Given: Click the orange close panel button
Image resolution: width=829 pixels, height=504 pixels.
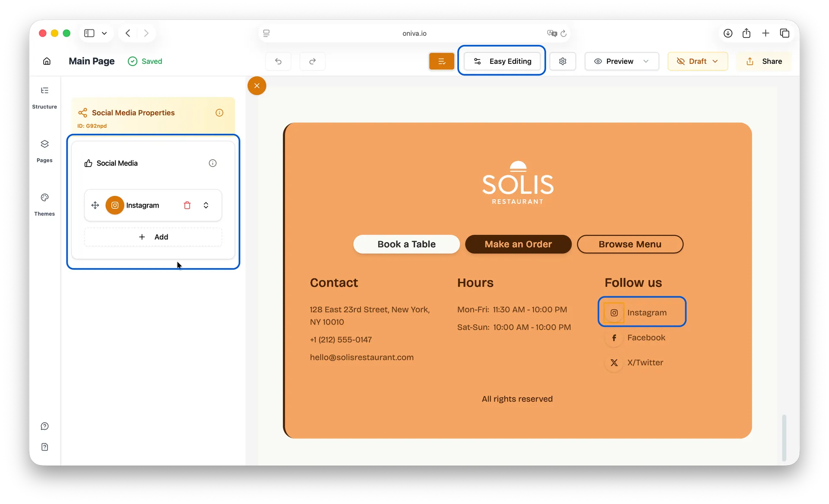Looking at the screenshot, I should (x=256, y=85).
